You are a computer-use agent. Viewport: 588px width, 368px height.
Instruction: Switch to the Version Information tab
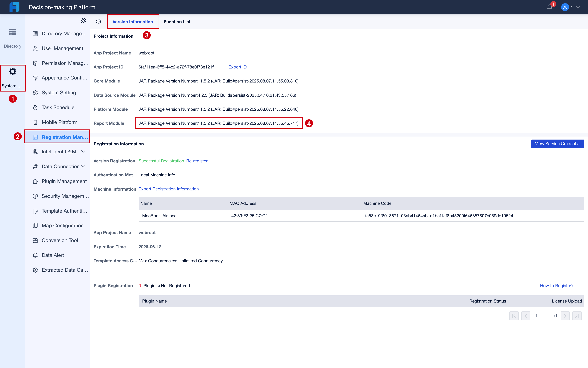coord(133,22)
